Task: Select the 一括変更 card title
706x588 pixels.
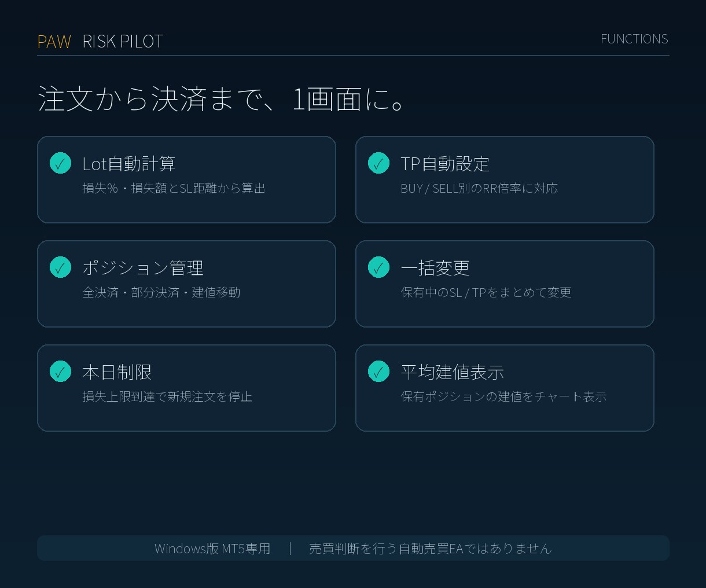Action: [435, 268]
